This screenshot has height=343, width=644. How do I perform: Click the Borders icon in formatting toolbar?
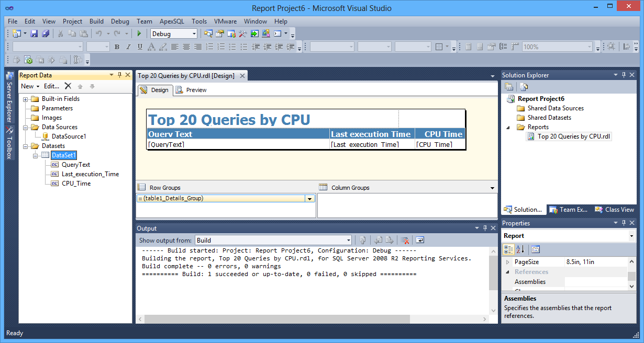point(439,47)
